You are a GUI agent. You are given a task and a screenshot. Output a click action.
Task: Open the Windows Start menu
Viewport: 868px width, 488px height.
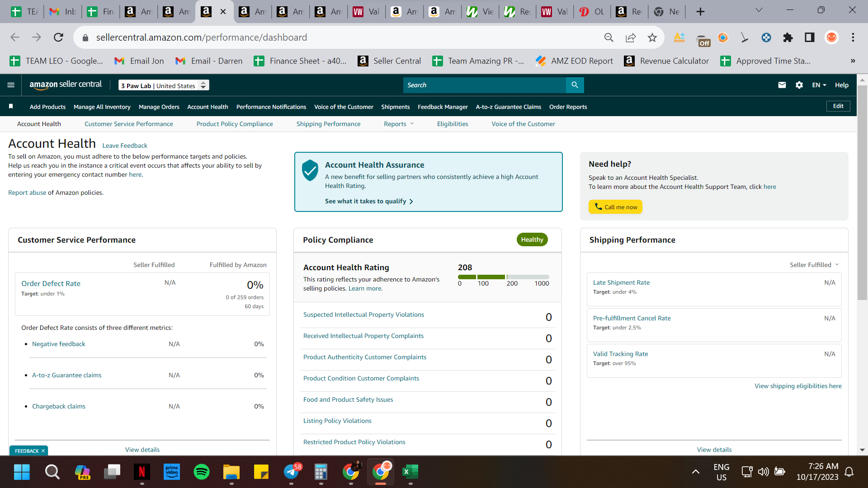(22, 472)
